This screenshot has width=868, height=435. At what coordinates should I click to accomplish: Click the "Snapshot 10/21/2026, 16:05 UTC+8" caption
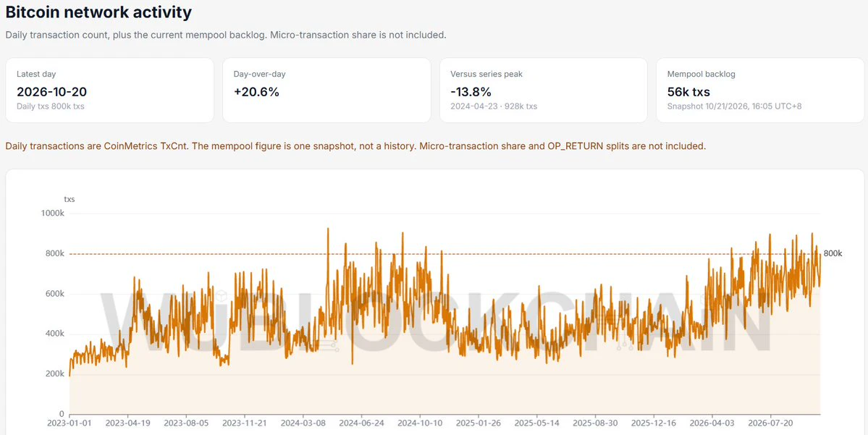(x=734, y=106)
